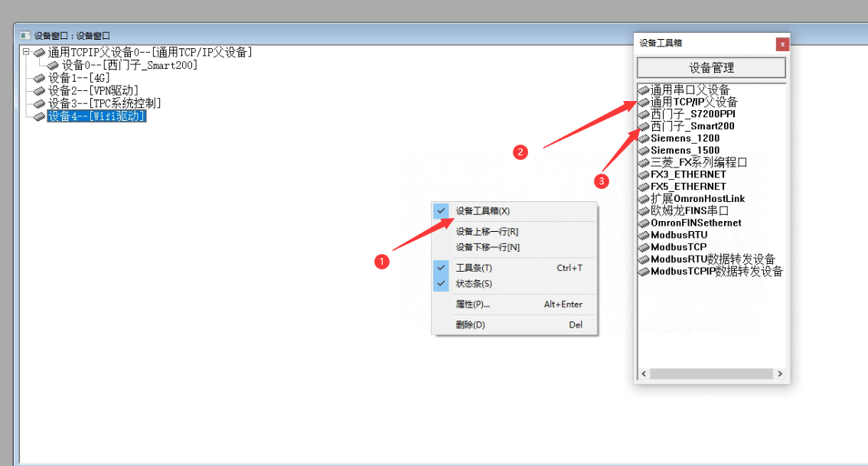868x466 pixels.
Task: Click the icon beside 欧姆龙FINS串口
Action: coord(644,211)
